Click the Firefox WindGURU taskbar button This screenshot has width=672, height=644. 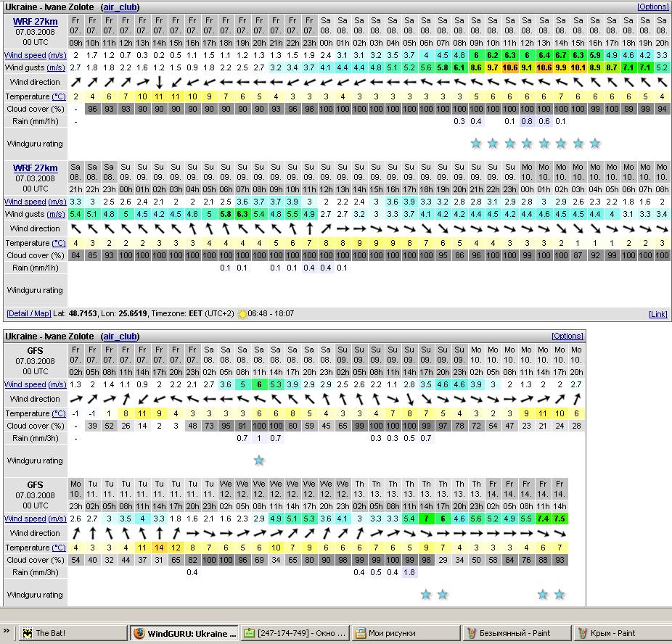(184, 633)
